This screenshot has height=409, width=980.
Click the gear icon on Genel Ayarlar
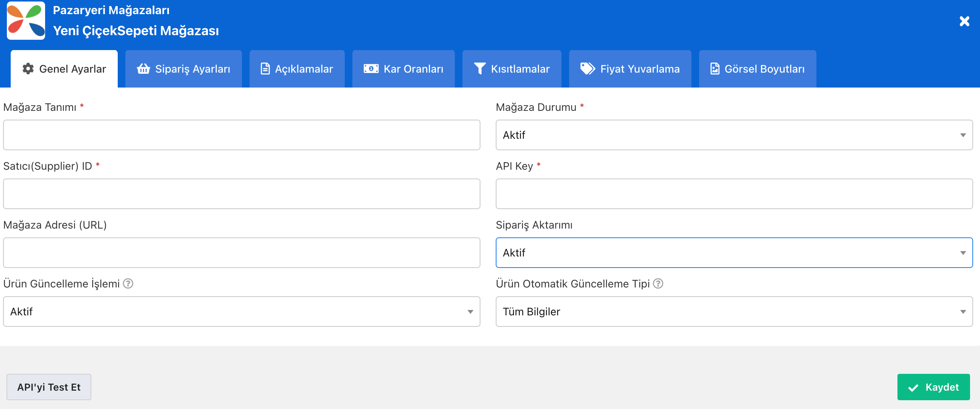point(28,69)
